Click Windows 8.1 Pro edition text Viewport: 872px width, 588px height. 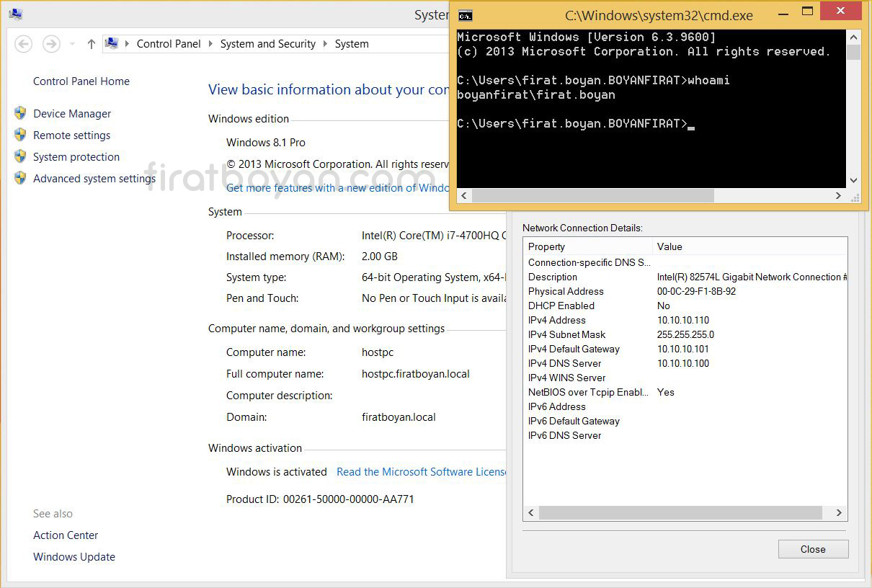point(266,143)
